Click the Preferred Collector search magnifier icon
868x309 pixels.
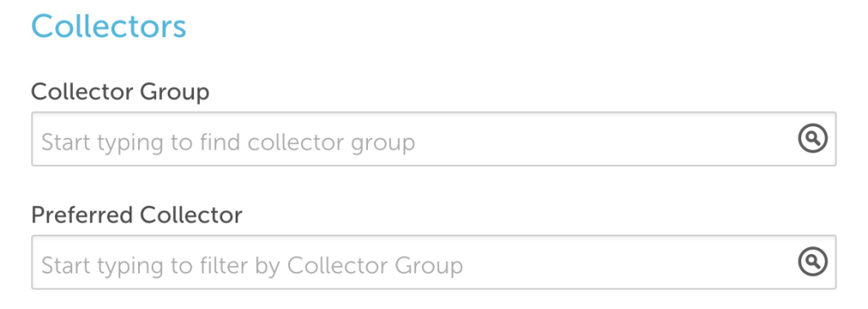coord(813,262)
